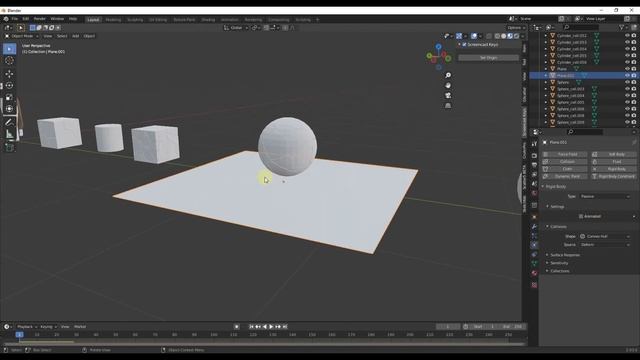Disable render for Cylinder_cell.012 camera icon

pos(634,36)
